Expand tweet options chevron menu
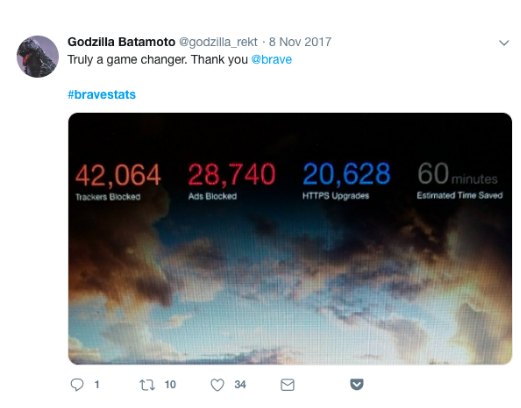 504,43
